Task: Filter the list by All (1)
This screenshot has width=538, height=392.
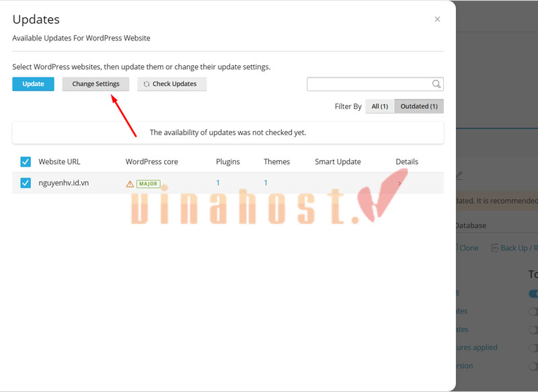Action: (380, 106)
